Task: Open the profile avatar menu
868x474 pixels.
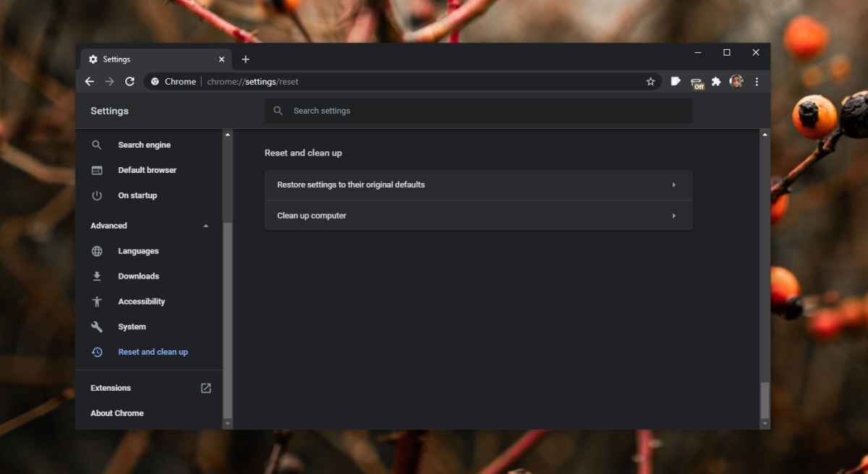Action: click(736, 82)
